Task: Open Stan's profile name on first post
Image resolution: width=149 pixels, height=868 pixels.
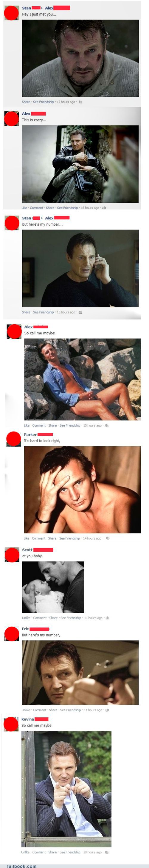Action: pos(26,8)
